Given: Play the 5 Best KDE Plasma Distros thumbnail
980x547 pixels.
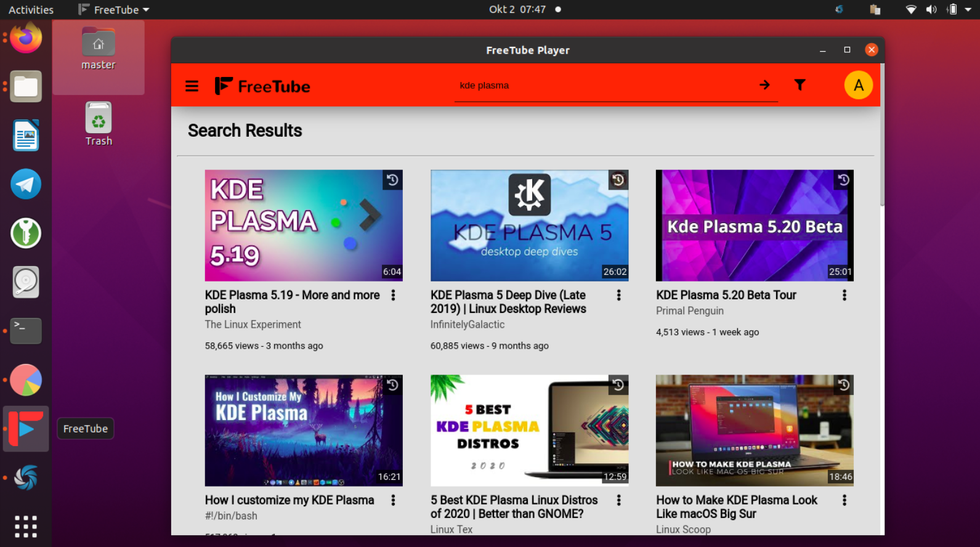Looking at the screenshot, I should (x=529, y=431).
